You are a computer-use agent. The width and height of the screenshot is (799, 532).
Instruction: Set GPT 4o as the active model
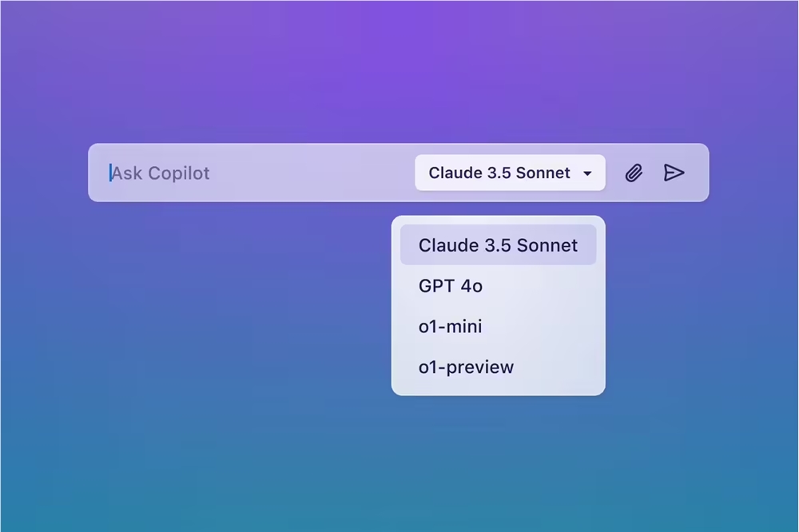click(x=498, y=286)
